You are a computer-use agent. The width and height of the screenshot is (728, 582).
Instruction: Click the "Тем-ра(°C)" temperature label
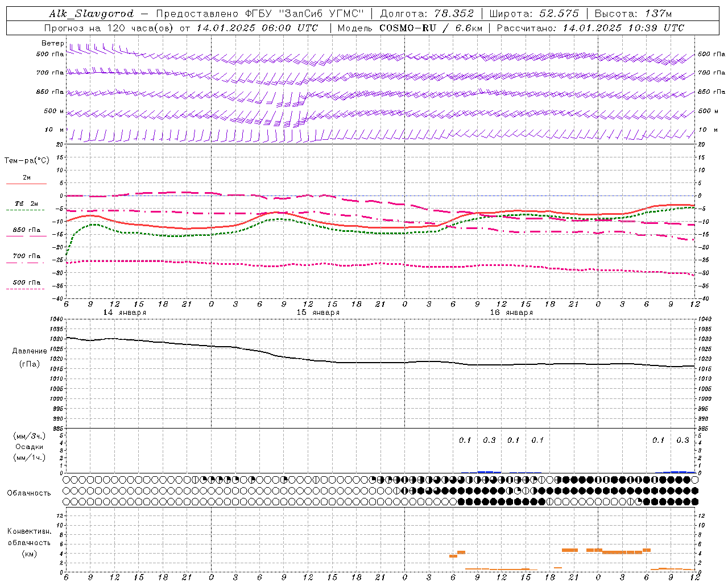tap(27, 161)
